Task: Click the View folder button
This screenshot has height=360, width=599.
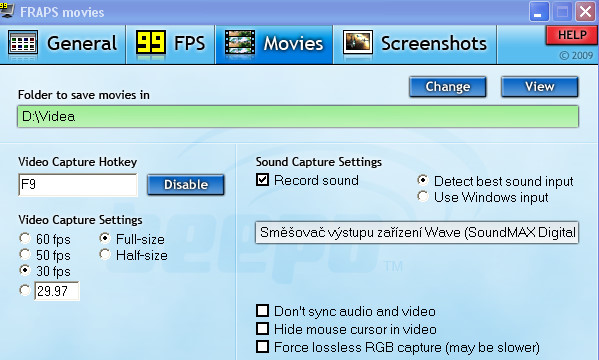Action: (539, 87)
